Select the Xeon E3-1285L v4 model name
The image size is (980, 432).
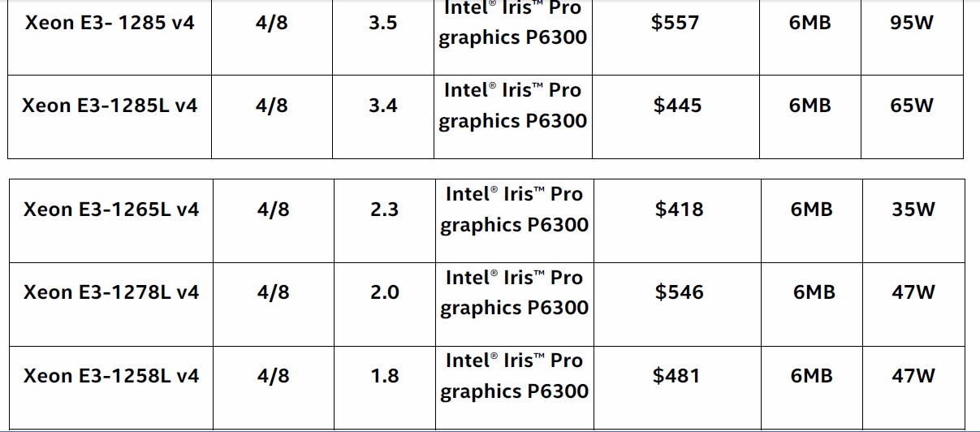click(110, 106)
